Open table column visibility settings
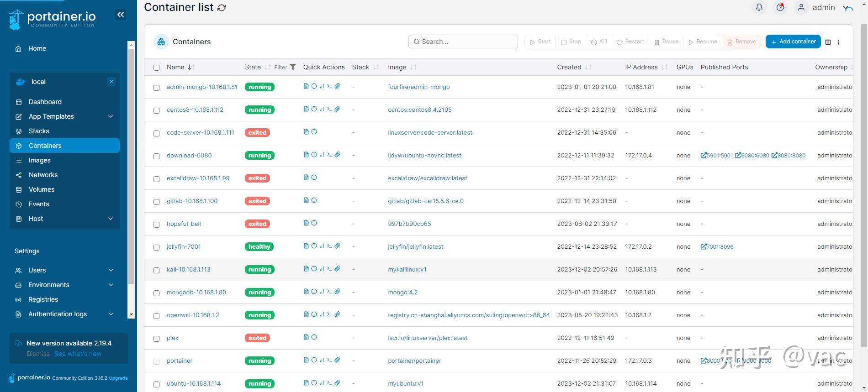Image resolution: width=868 pixels, height=392 pixels. click(x=828, y=42)
